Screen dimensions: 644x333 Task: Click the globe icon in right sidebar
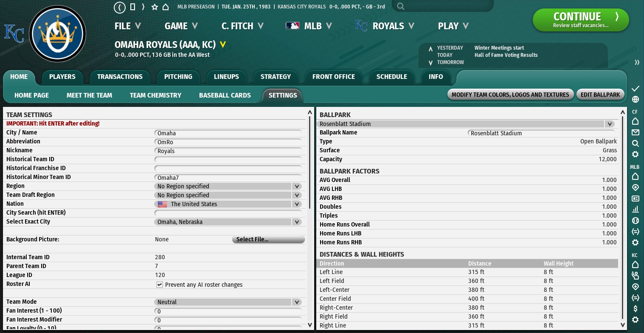pyautogui.click(x=635, y=100)
